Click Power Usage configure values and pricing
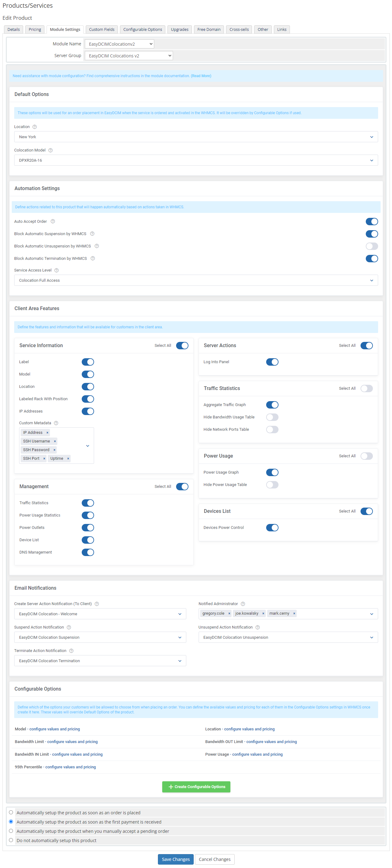Screen dimensions: 392x868 [x=258, y=754]
